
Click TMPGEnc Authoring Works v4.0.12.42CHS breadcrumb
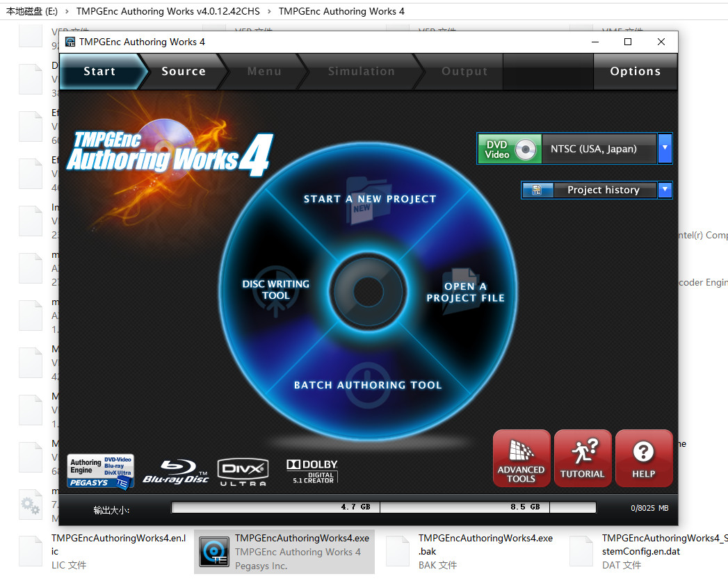168,11
